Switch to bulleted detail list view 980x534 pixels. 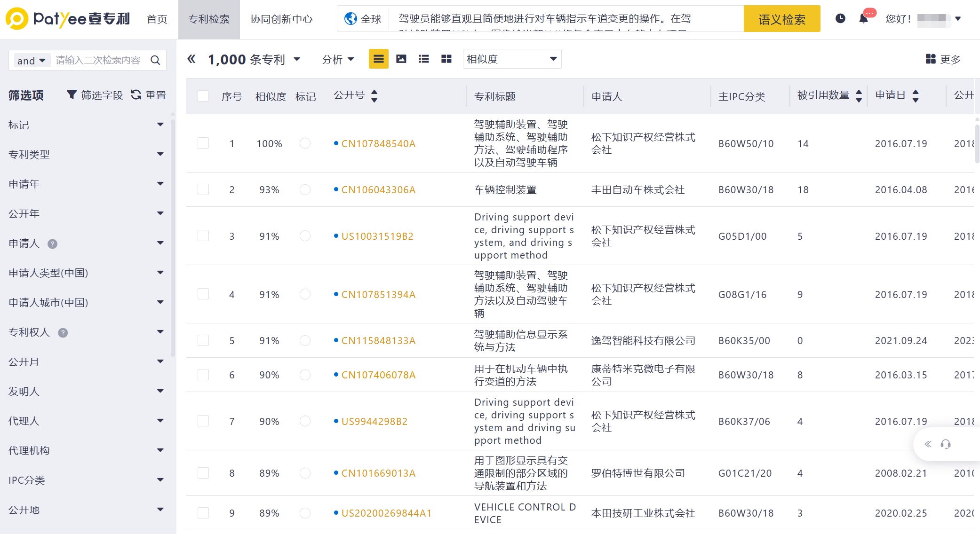tap(424, 59)
